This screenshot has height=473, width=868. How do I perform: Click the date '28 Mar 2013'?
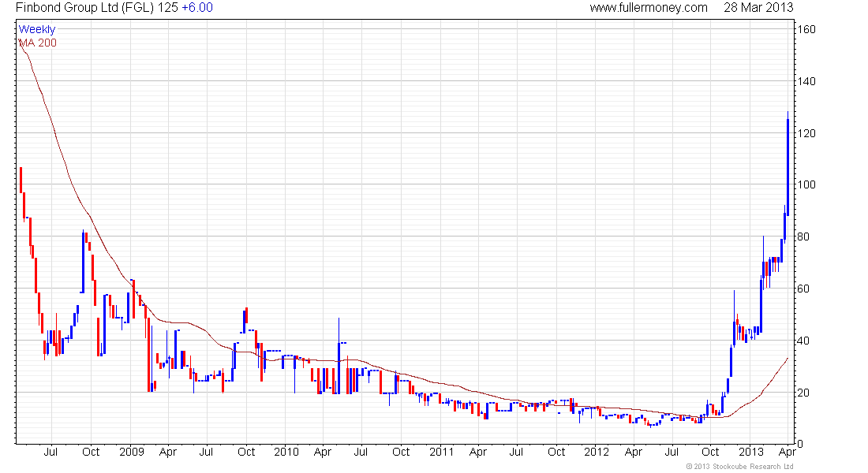click(758, 8)
